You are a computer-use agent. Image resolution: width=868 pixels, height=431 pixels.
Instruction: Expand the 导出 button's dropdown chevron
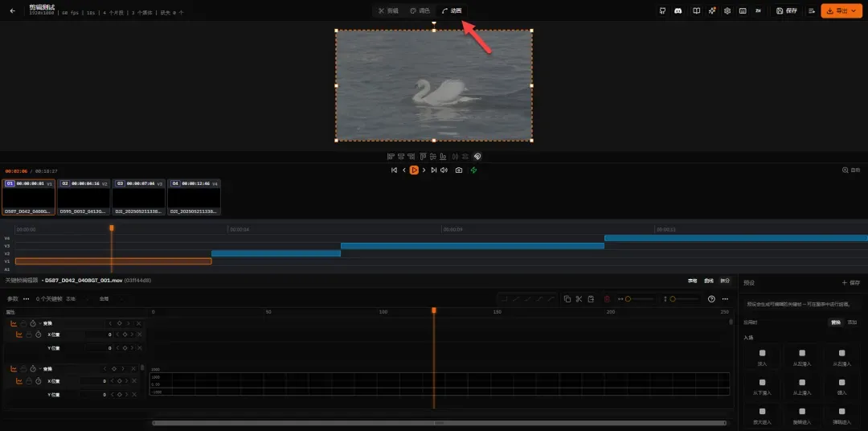[854, 10]
